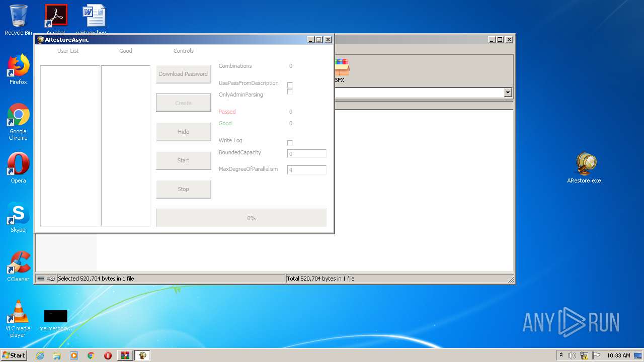Screen dimensions: 644x362
Task: Open Windows Media Player taskbar icon
Action: pos(74,355)
